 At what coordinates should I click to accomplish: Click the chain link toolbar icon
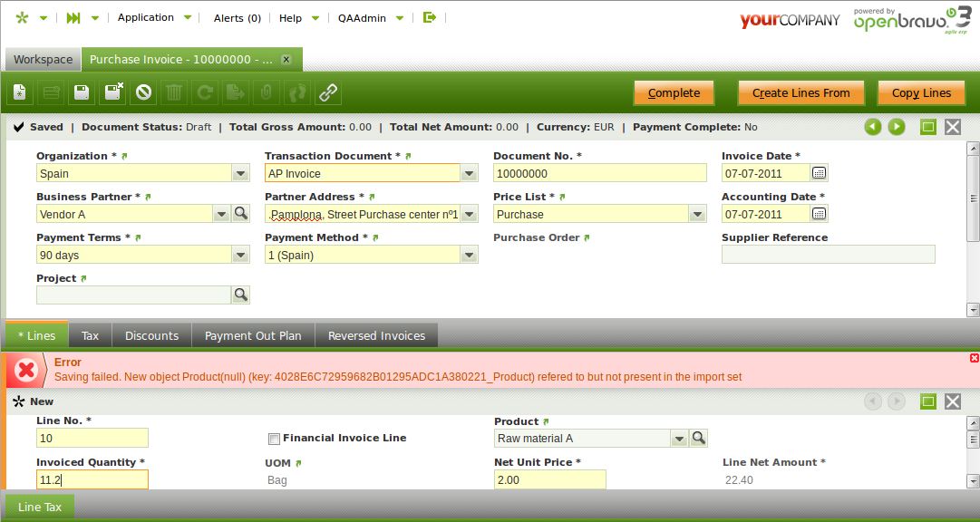328,92
